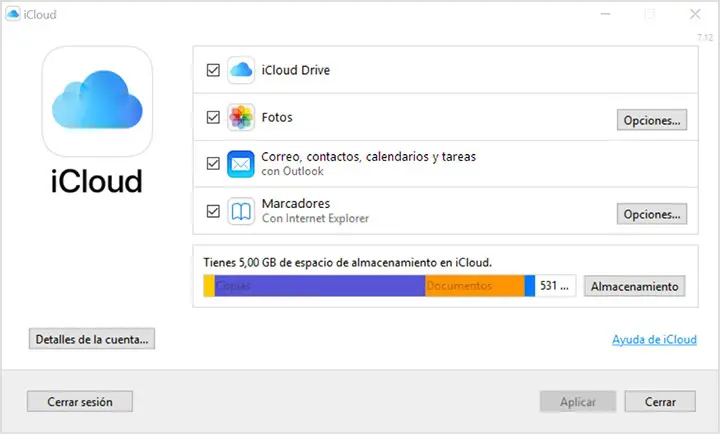Open Opciones for Marcadores
This screenshot has height=436, width=720.
652,214
